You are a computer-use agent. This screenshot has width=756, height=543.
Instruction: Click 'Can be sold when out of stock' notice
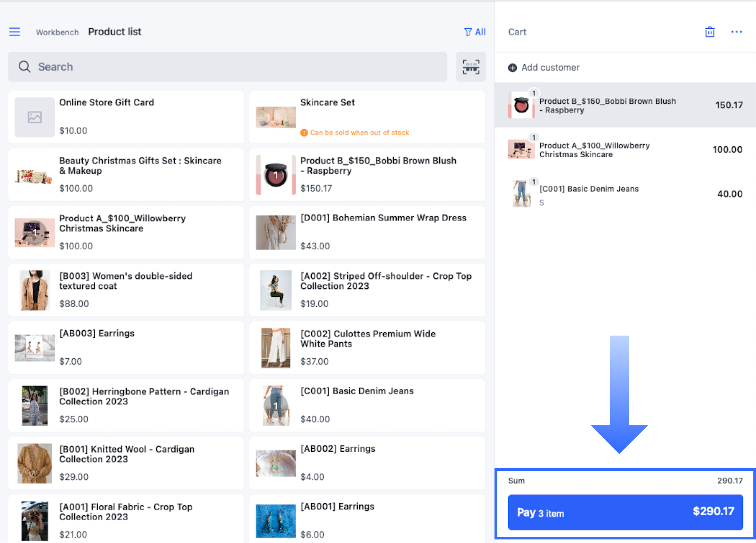coord(355,133)
